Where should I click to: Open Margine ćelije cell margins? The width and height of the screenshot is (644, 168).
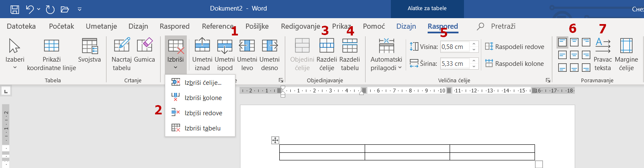click(626, 54)
